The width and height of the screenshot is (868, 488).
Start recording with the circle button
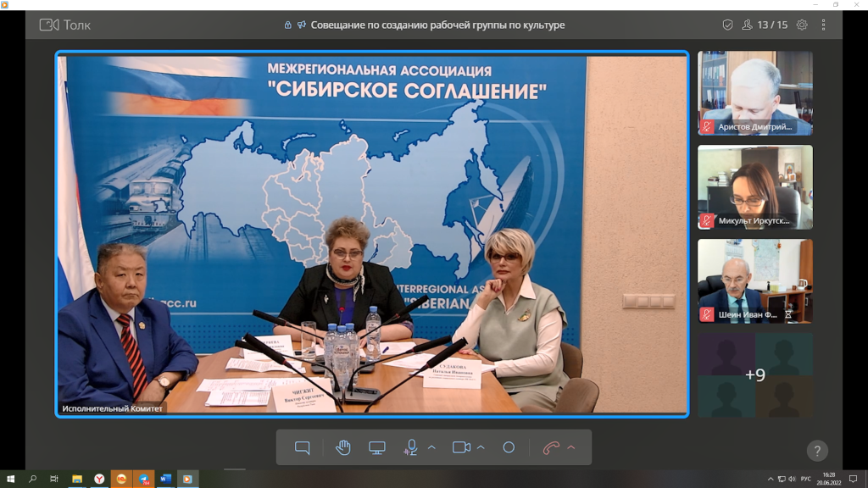click(x=509, y=447)
